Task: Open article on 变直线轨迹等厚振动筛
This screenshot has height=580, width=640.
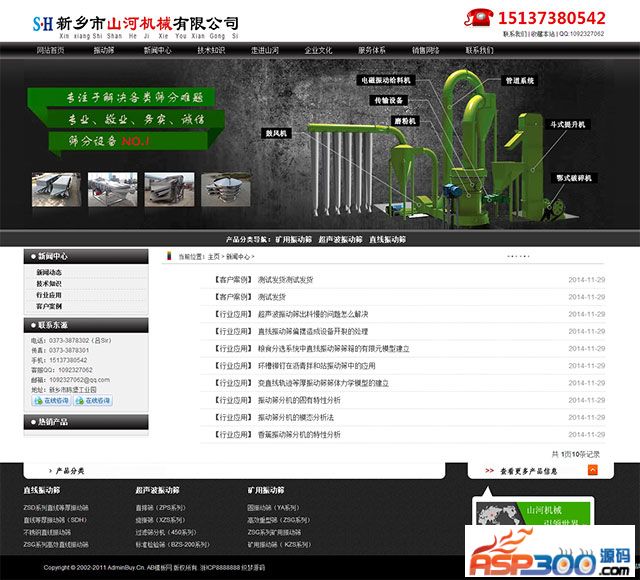Action: [x=323, y=383]
